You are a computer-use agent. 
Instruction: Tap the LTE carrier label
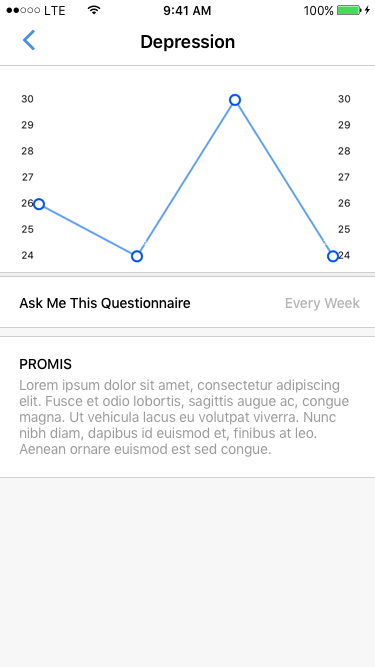pos(55,11)
